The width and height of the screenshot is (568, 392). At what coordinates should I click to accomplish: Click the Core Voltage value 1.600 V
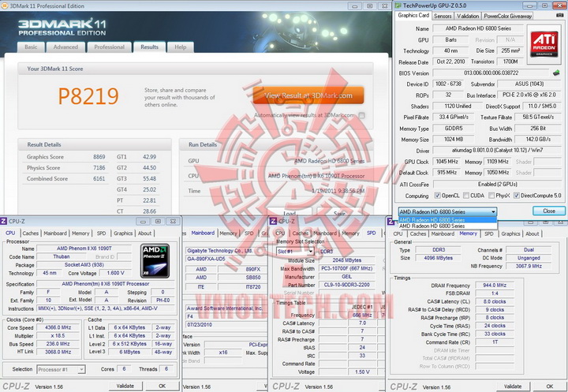115,273
